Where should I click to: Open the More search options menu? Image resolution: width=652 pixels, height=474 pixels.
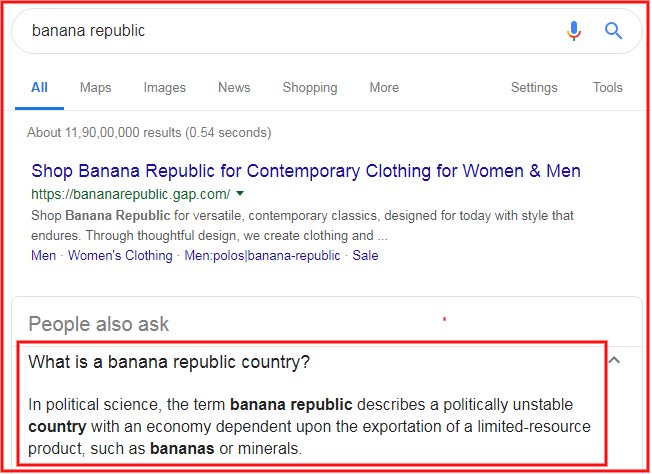point(384,88)
